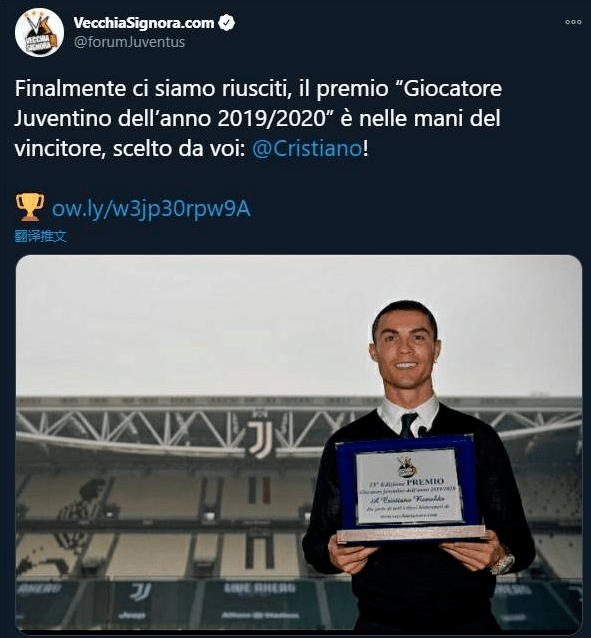Open the VecchiaSignora.com display name

tap(144, 23)
